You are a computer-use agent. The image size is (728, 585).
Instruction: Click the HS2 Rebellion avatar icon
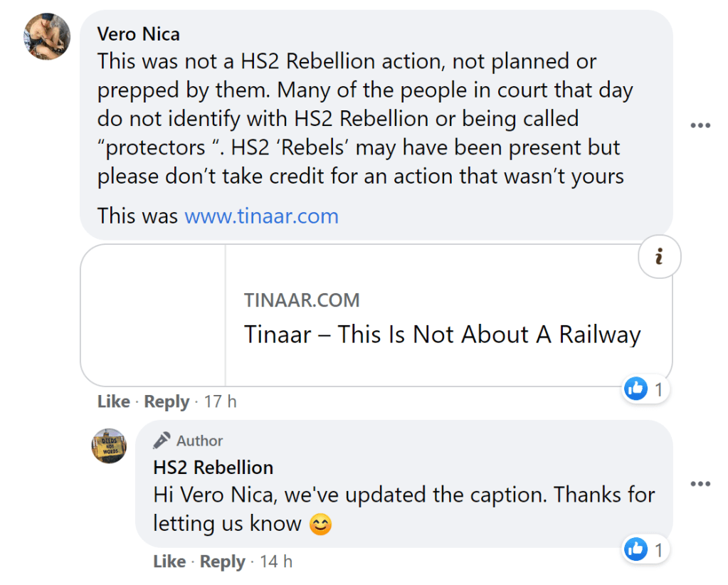pyautogui.click(x=109, y=447)
